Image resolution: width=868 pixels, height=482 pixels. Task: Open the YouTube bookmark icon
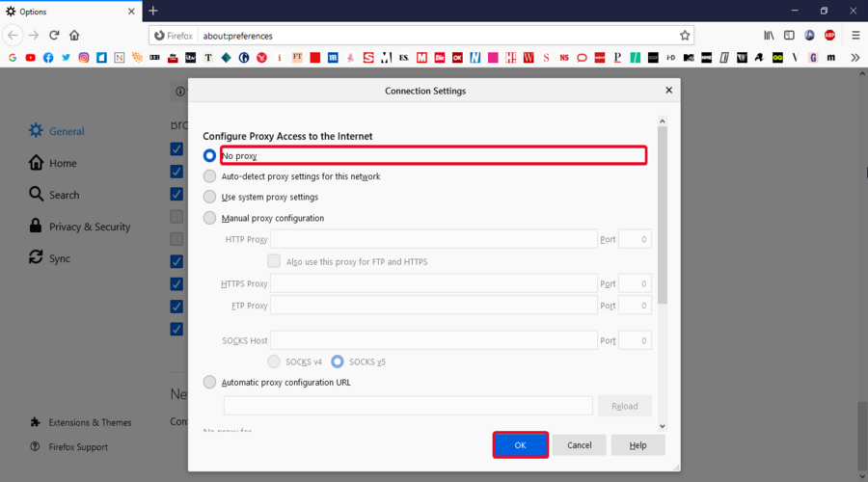coord(31,58)
